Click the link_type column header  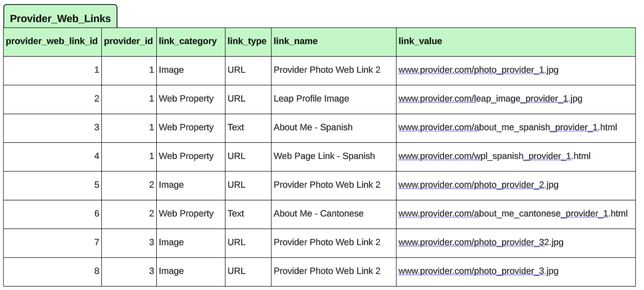click(247, 41)
